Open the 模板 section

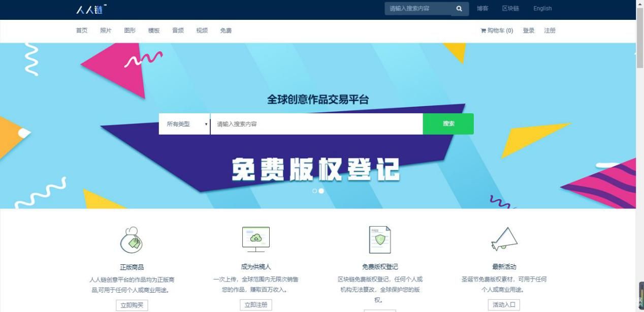(153, 30)
